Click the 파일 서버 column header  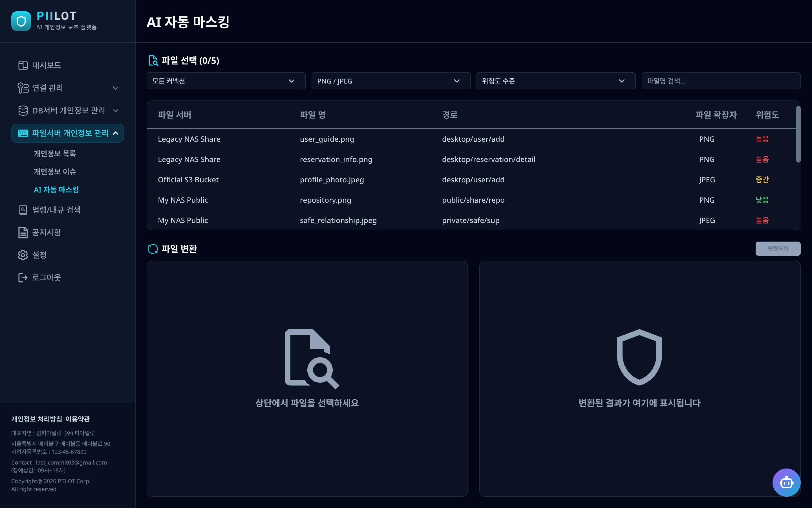(x=175, y=115)
